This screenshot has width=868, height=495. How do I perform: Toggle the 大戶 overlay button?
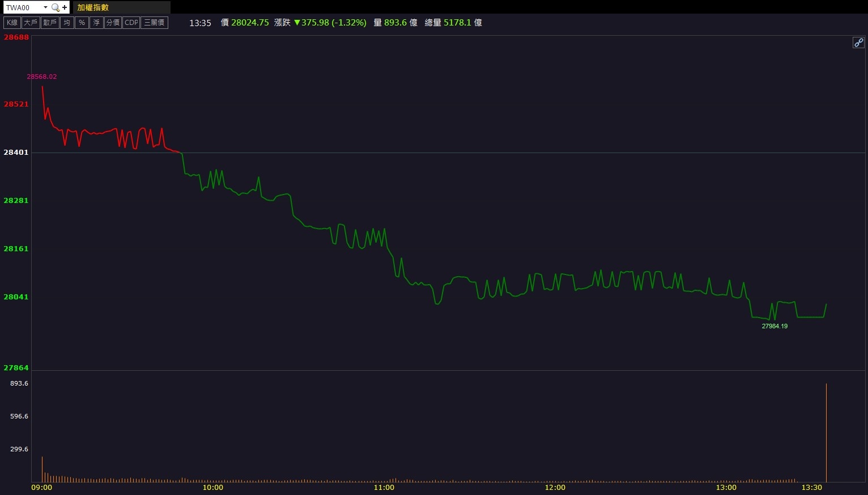[31, 23]
